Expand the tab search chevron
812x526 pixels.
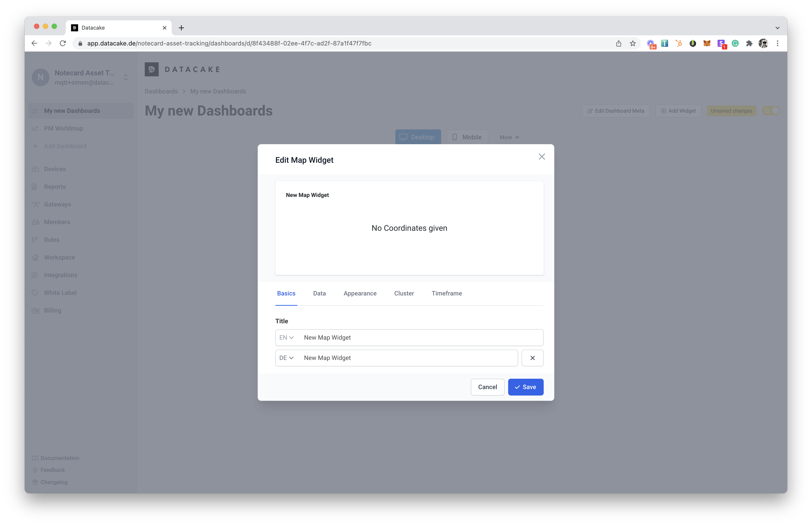click(x=778, y=28)
